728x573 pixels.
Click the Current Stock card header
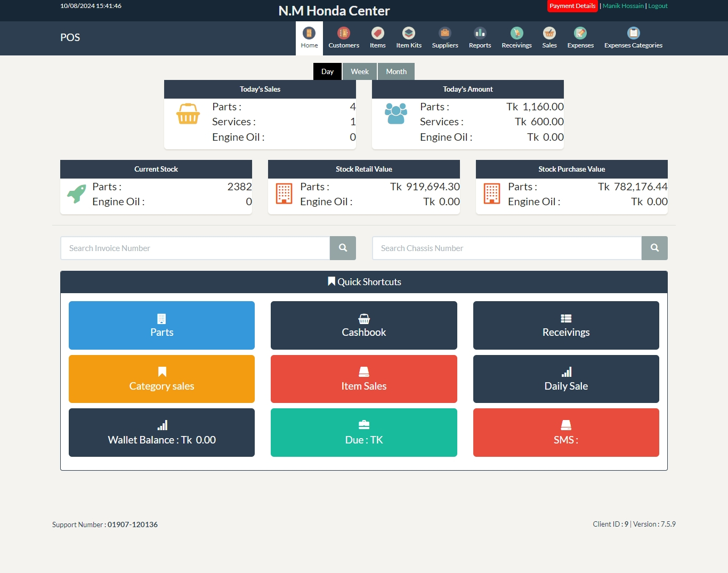coord(156,169)
